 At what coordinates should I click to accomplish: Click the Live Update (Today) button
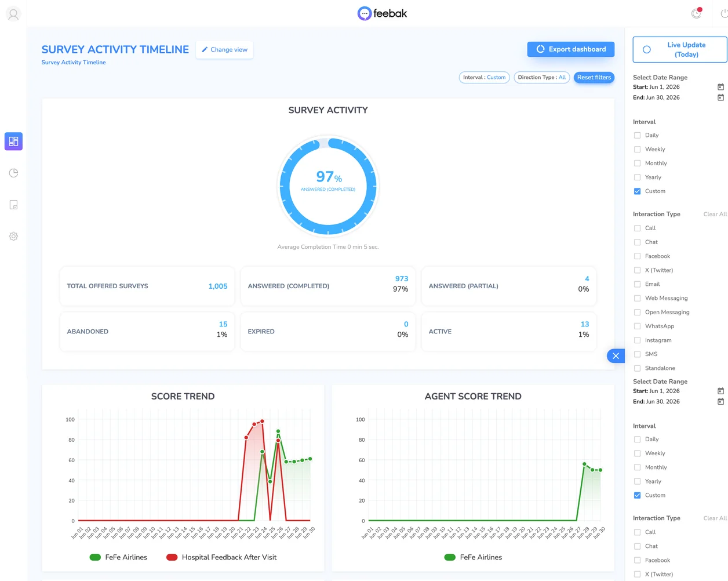[680, 50]
